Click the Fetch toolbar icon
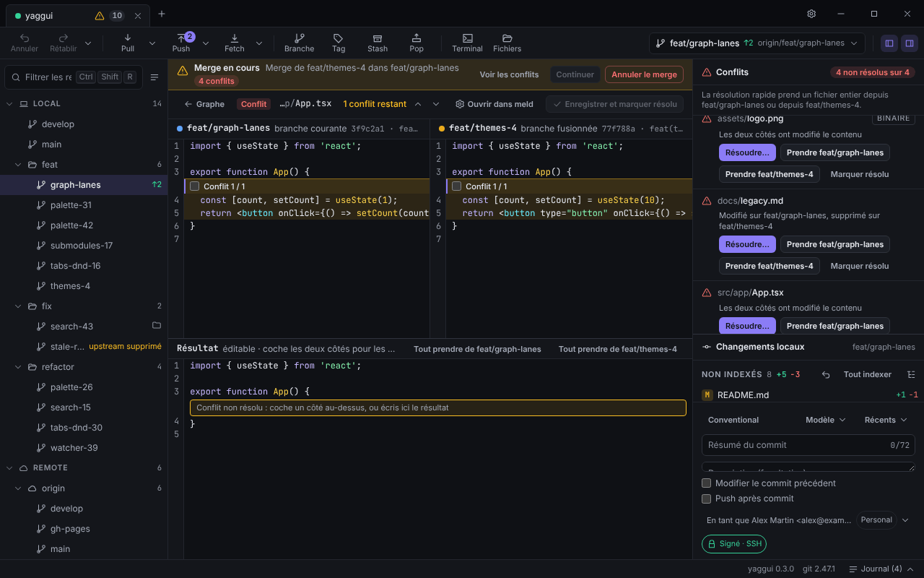The image size is (924, 578). pos(235,38)
